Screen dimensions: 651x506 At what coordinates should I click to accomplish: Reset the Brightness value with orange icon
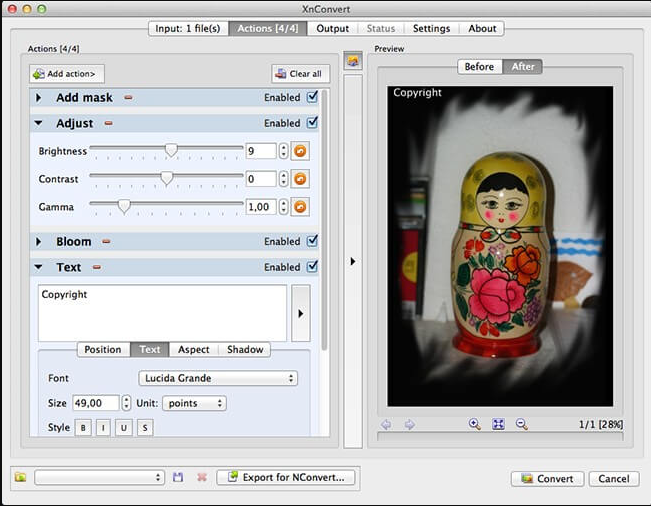coord(300,151)
